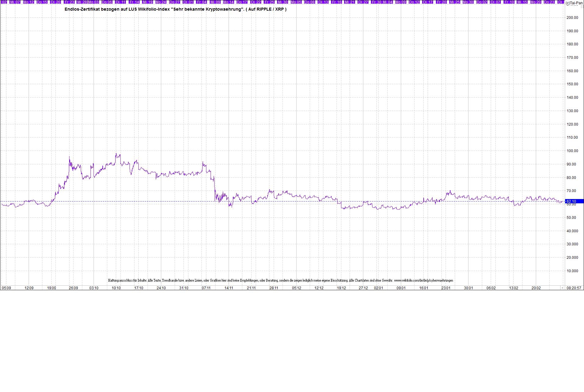This screenshot has width=584, height=392.
Task: Select the 17.10 date on the bottom axis
Action: point(139,288)
